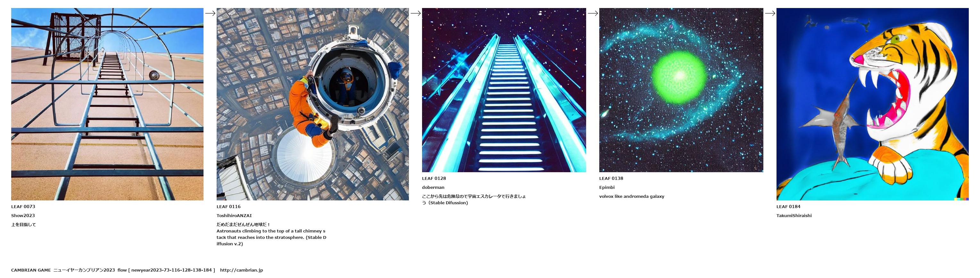The height and width of the screenshot is (278, 980).
Task: Select author name ToshihiroANZAI
Action: point(234,215)
